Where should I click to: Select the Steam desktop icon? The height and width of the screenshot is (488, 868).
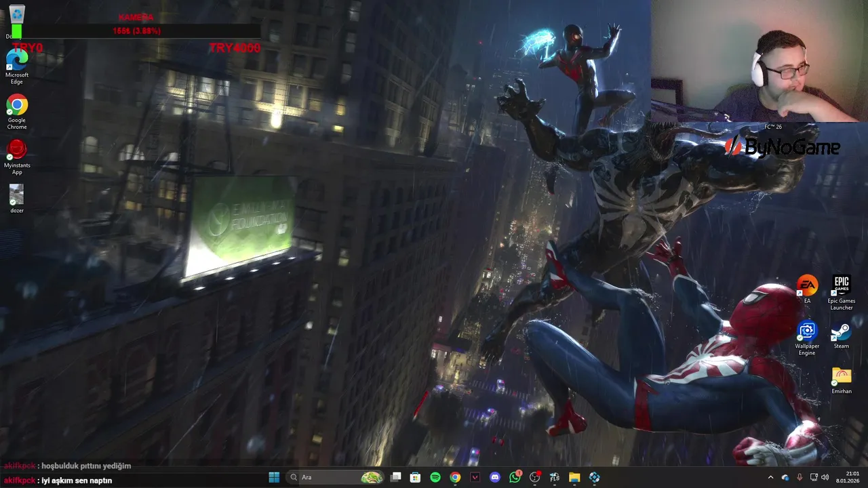point(842,335)
